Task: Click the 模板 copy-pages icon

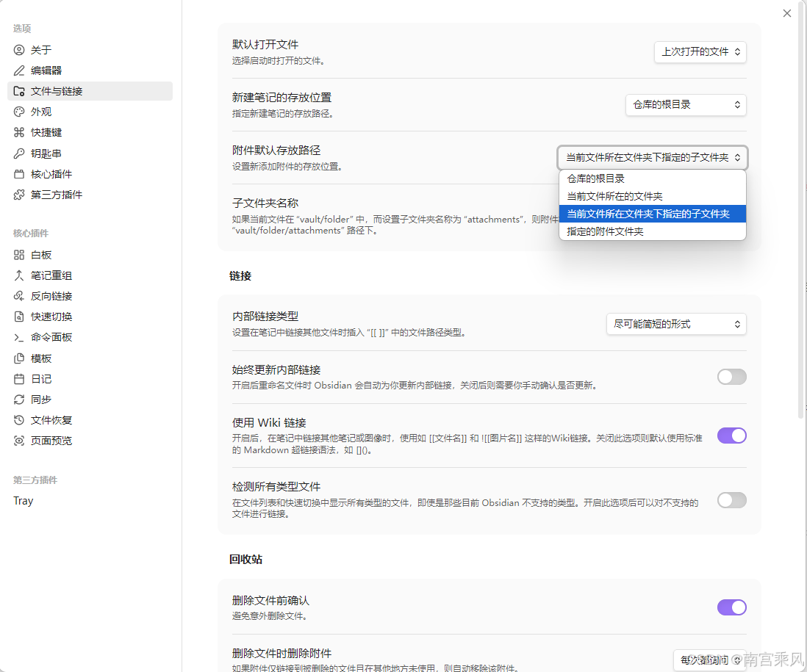Action: tap(19, 358)
